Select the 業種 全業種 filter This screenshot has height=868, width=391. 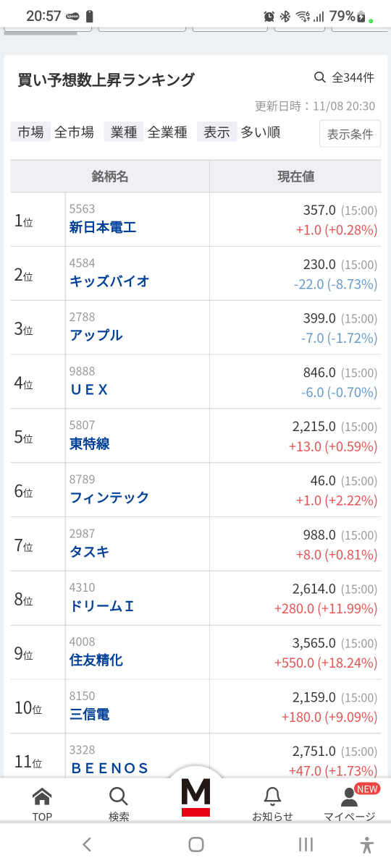[x=148, y=132]
